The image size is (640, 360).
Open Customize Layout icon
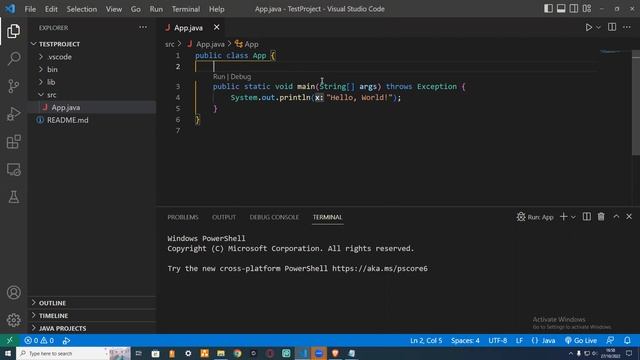pyautogui.click(x=587, y=9)
